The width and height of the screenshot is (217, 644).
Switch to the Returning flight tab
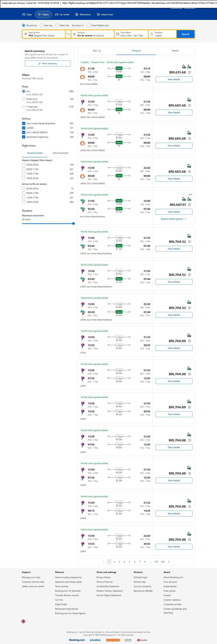(60, 153)
